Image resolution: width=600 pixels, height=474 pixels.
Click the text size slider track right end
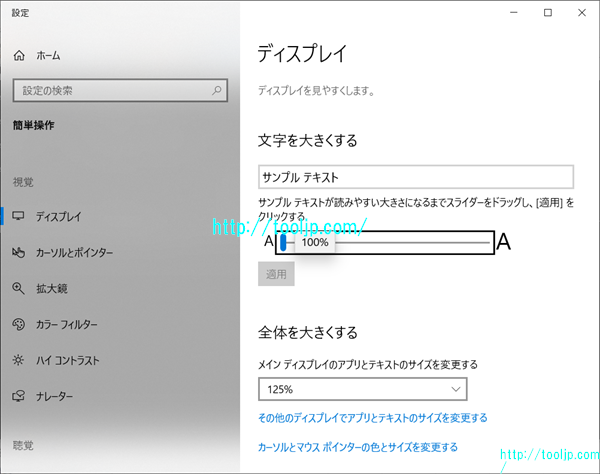(x=487, y=243)
